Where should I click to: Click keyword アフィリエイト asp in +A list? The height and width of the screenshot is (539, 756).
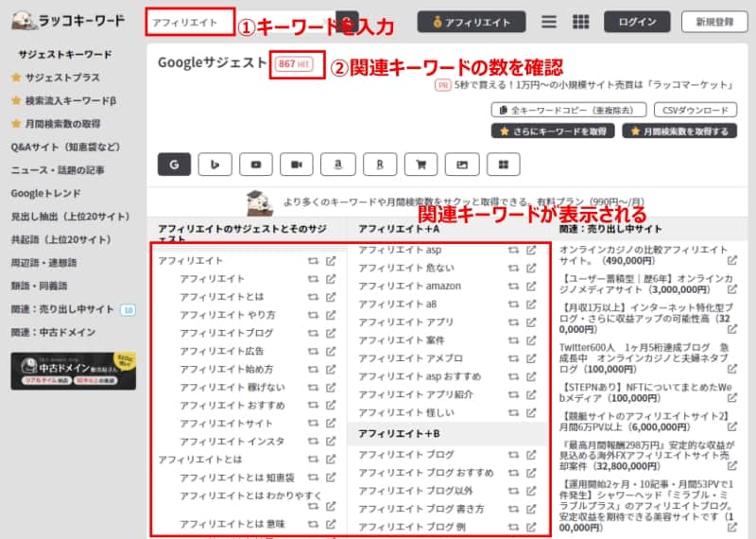pyautogui.click(x=400, y=250)
